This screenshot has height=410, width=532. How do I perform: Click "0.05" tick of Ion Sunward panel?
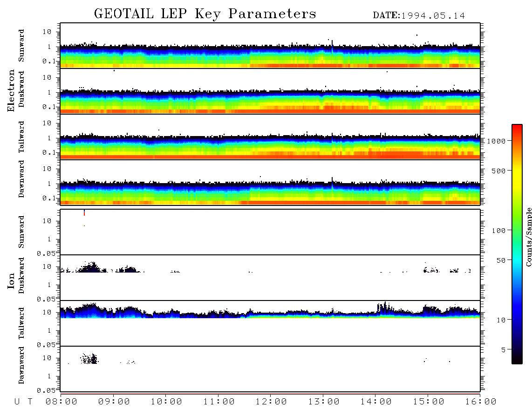47,253
